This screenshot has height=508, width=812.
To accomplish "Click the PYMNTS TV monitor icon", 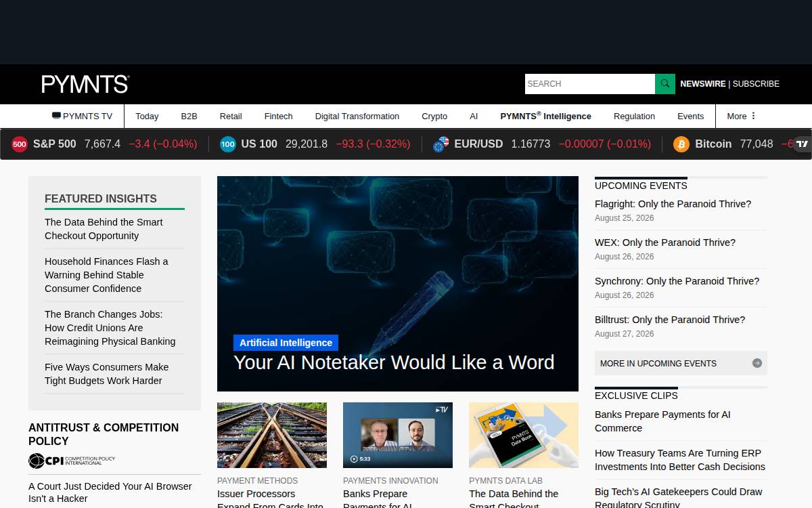I will tap(56, 116).
